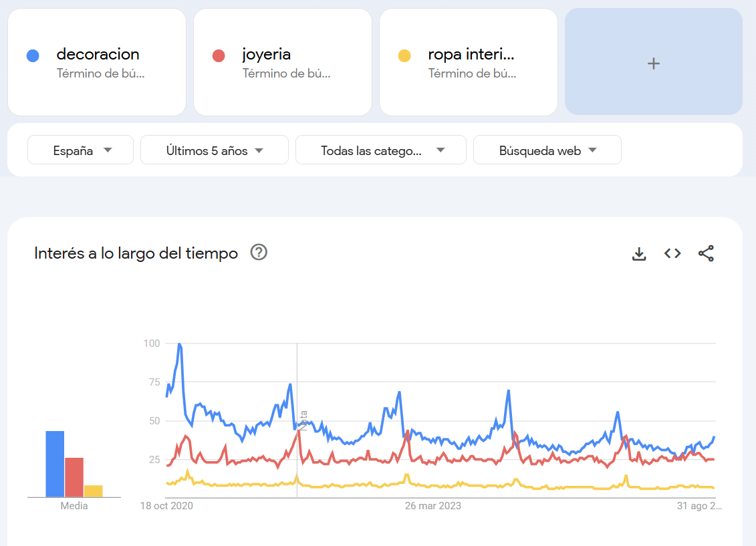Open the España country dropdown
Viewport: 756px width, 546px height.
(80, 150)
